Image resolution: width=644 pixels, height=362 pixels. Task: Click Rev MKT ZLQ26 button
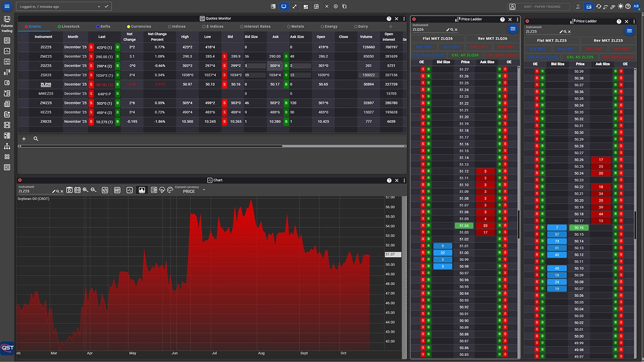point(492,39)
